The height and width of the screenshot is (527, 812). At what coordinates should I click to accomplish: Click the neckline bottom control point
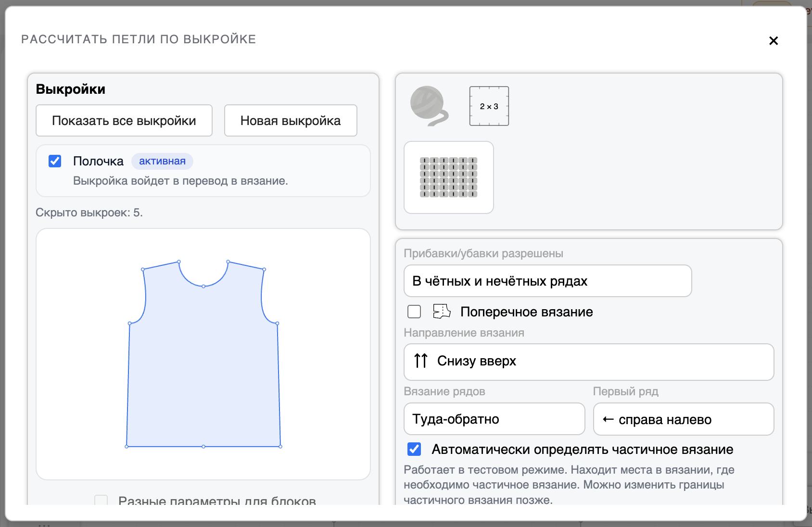click(x=203, y=286)
